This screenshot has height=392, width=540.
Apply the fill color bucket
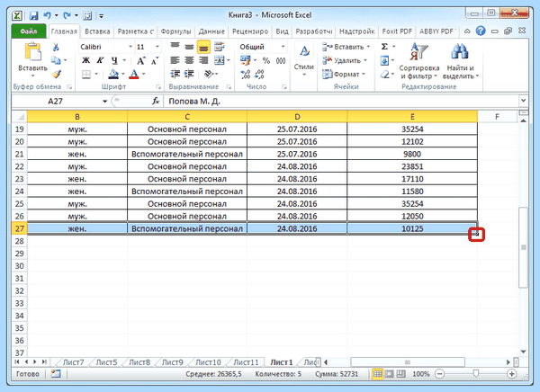click(113, 74)
